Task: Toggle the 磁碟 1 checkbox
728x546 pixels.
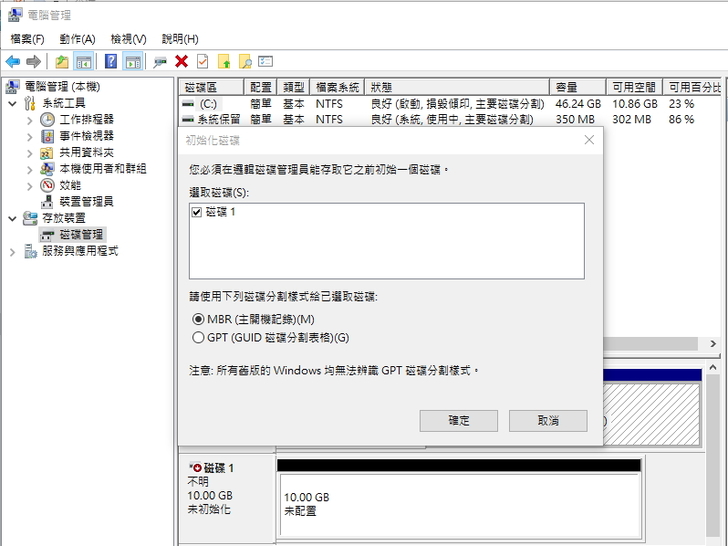Action: [196, 212]
